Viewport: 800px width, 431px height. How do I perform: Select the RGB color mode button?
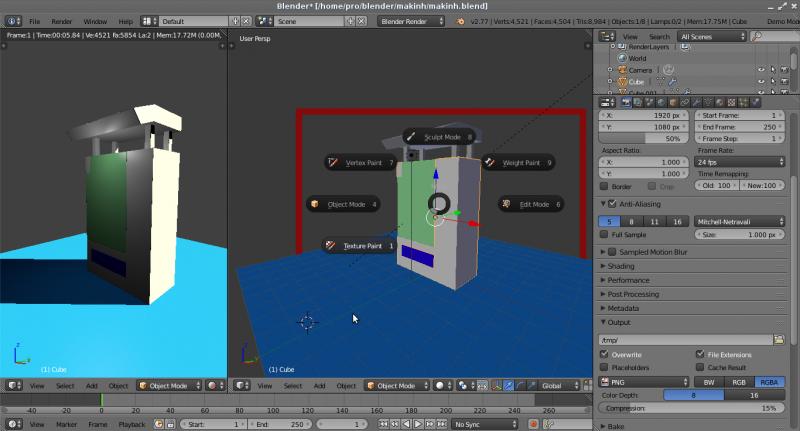click(739, 381)
